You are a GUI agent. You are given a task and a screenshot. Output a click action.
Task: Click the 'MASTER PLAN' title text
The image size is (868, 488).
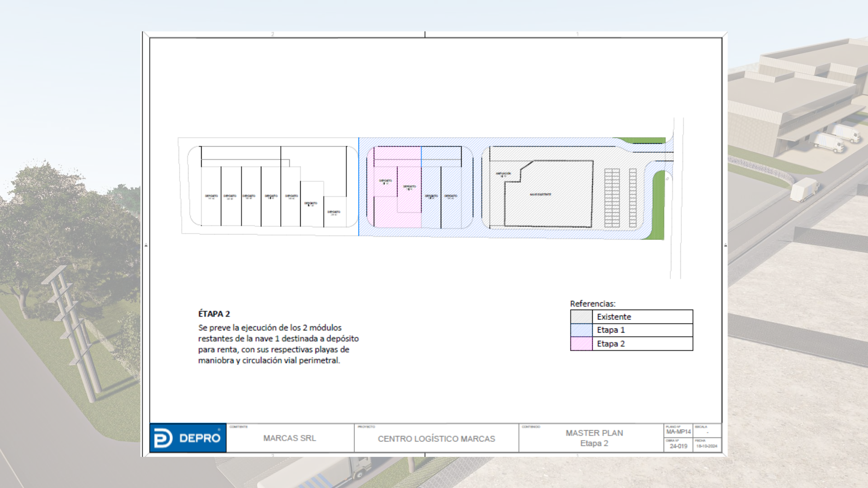pos(594,433)
